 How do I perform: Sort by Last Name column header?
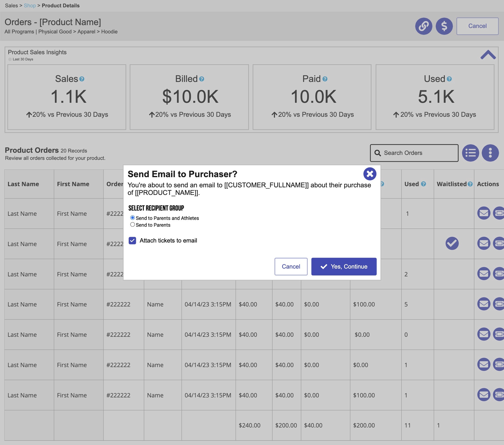coord(23,184)
